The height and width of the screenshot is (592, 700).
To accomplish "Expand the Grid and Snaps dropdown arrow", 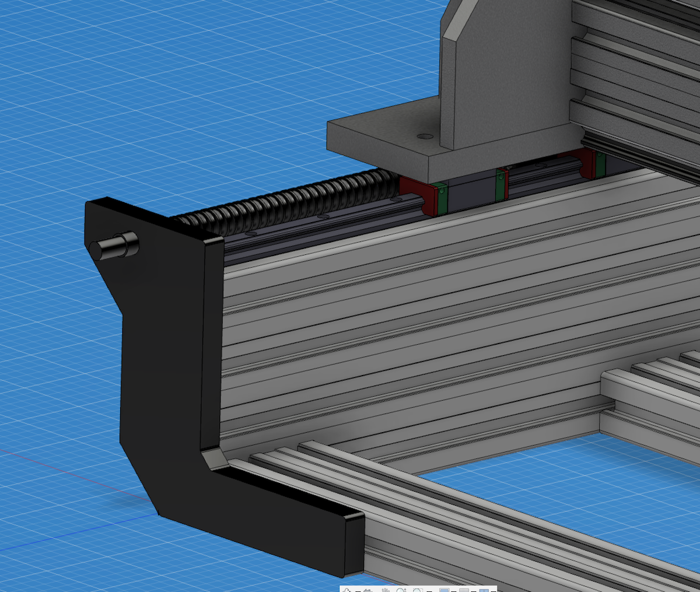I will pyautogui.click(x=473, y=591).
